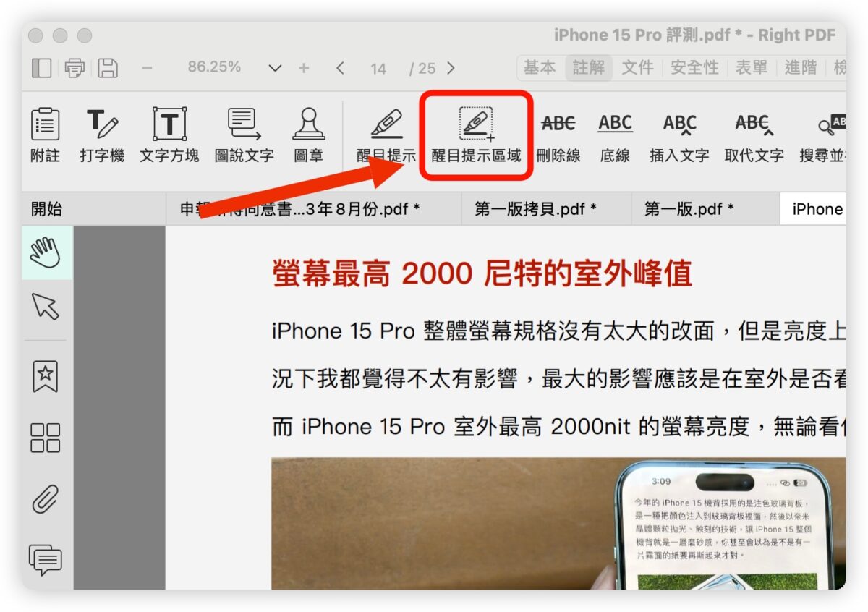Go to the previous page arrow
868x612 pixels.
point(340,68)
